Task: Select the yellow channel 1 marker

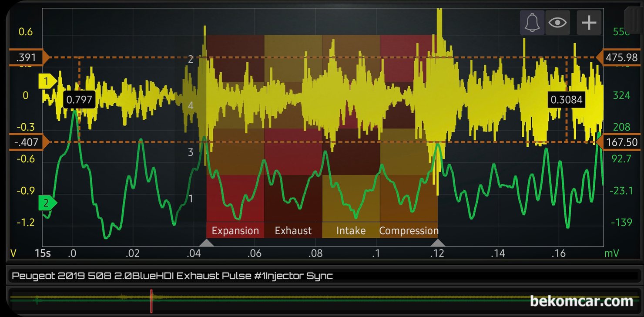Action: tap(48, 81)
